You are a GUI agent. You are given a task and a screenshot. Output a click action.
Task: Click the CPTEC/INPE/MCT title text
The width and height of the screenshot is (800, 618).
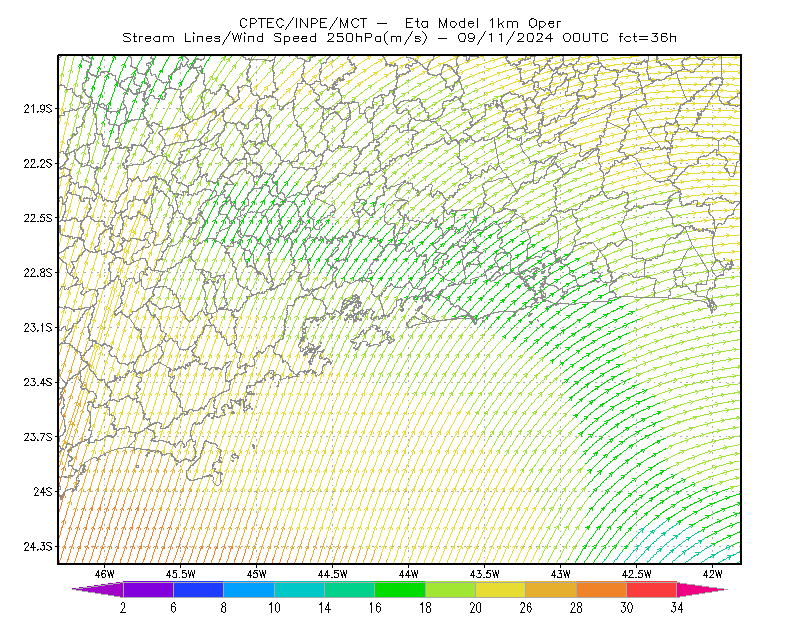[x=303, y=23]
